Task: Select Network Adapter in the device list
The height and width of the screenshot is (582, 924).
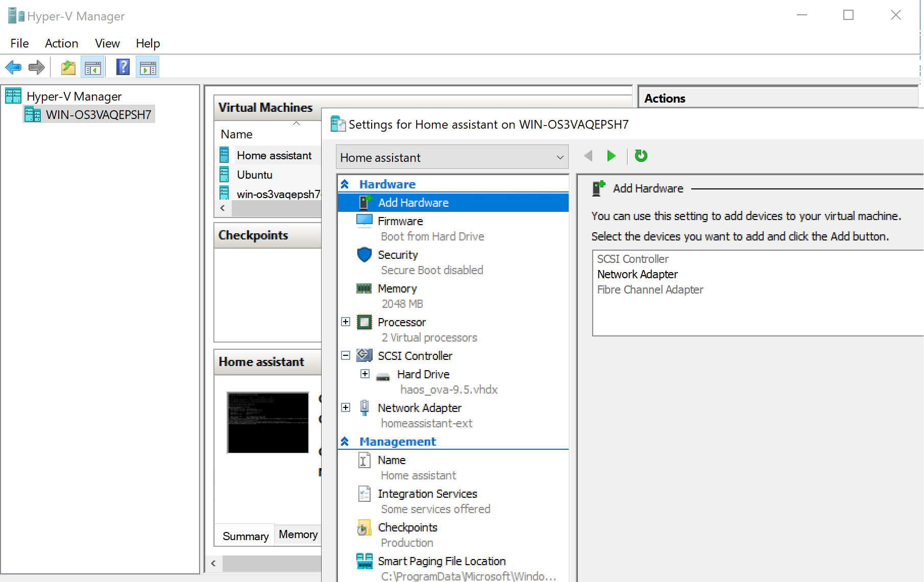Action: click(638, 274)
